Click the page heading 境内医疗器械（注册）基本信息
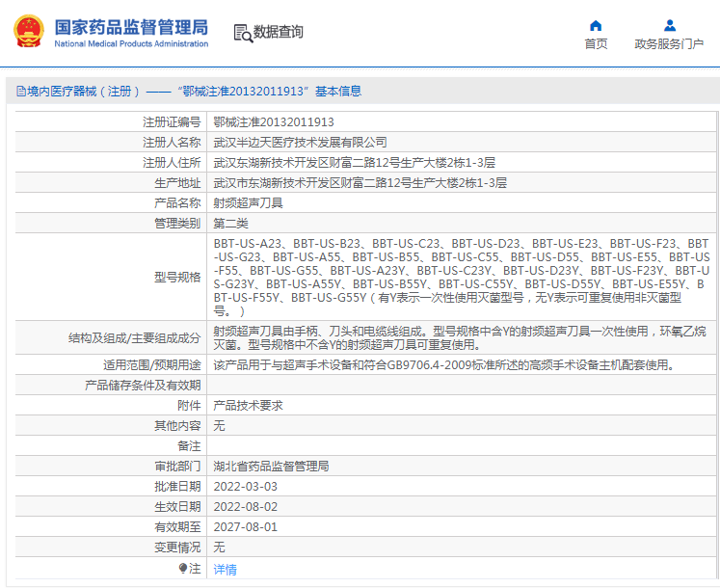Screen dimensions: 720x588 pos(189,91)
